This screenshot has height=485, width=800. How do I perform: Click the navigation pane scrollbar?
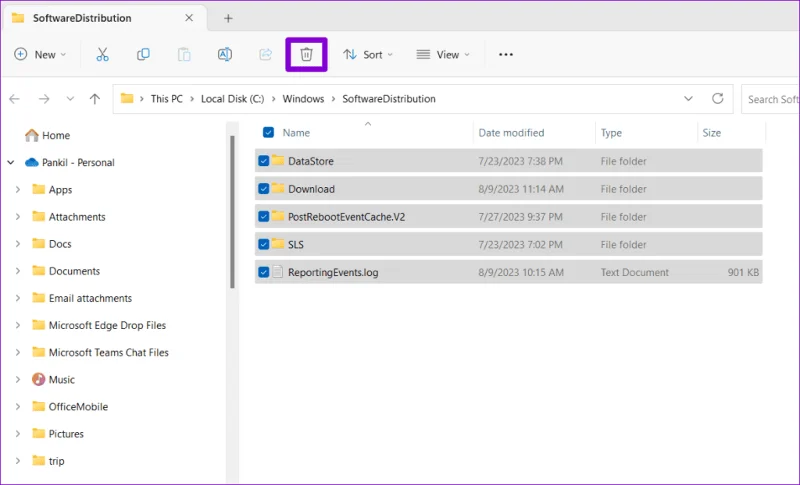233,212
